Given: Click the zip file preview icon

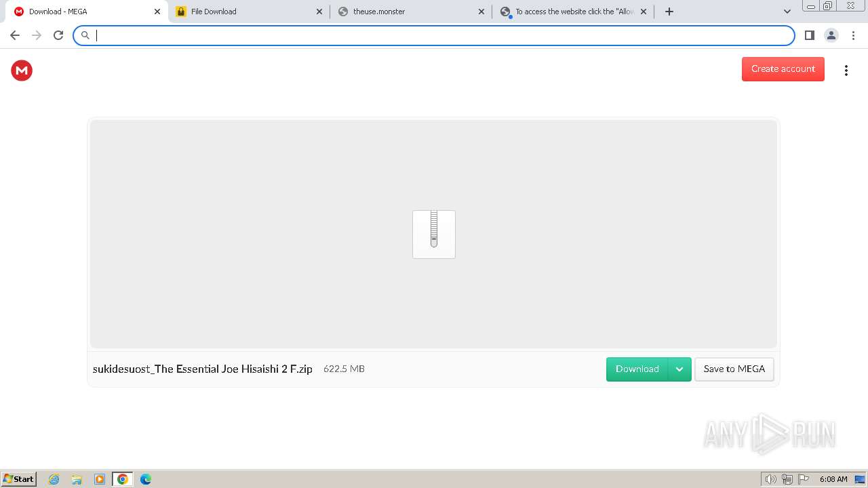Looking at the screenshot, I should [434, 234].
